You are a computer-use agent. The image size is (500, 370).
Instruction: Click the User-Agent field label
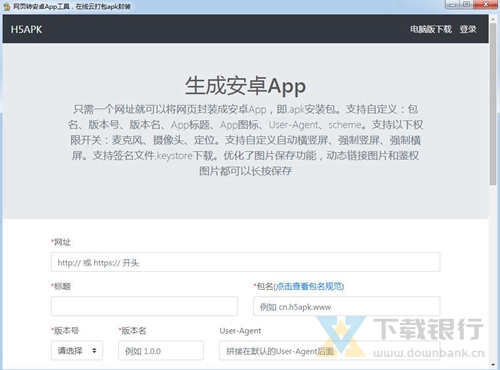240,331
